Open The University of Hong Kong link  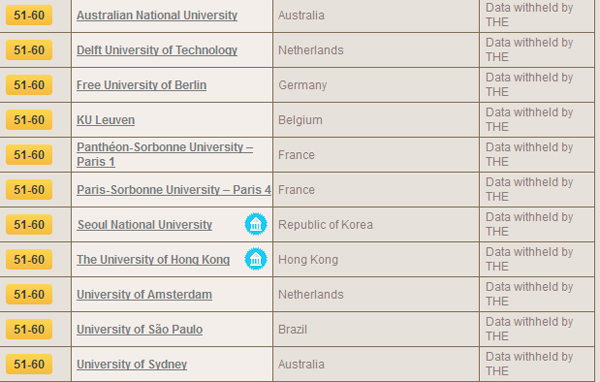coord(153,260)
